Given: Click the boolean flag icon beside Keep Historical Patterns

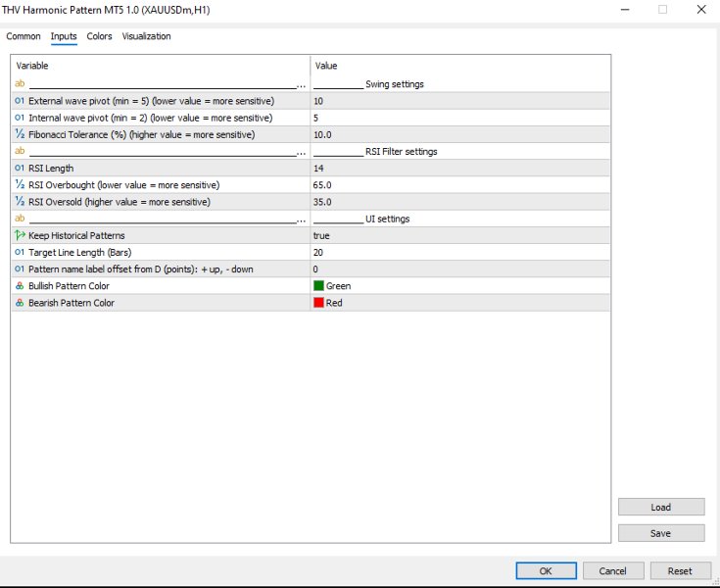Looking at the screenshot, I should [x=20, y=235].
